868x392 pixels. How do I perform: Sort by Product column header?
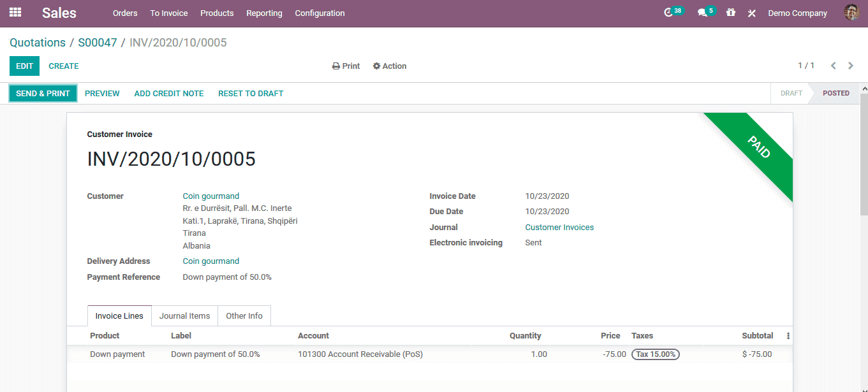(x=105, y=336)
